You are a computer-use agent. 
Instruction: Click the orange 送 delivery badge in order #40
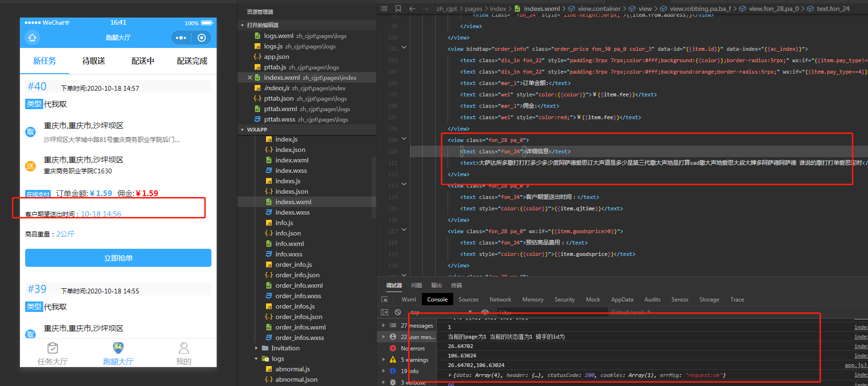pos(30,166)
